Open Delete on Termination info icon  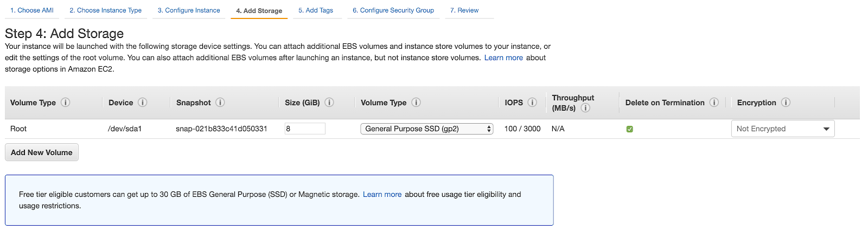[714, 103]
